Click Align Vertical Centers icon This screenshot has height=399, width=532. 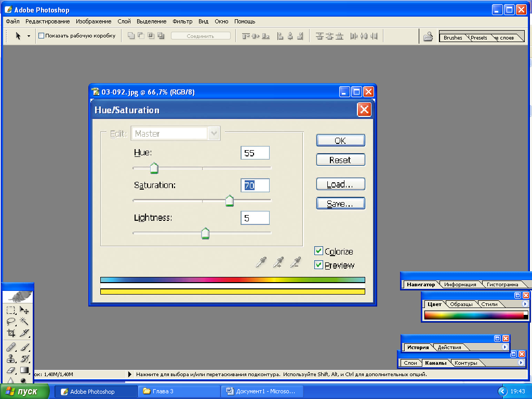[x=256, y=36]
